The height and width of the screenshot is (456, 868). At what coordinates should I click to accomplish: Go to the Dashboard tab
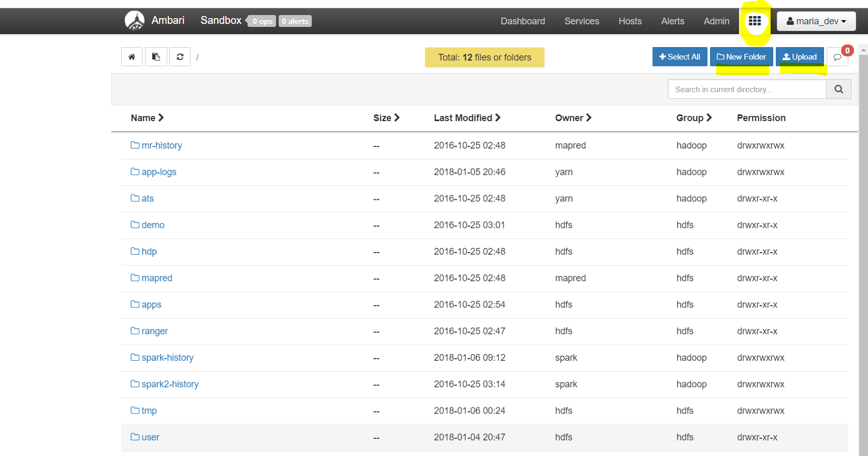point(523,21)
